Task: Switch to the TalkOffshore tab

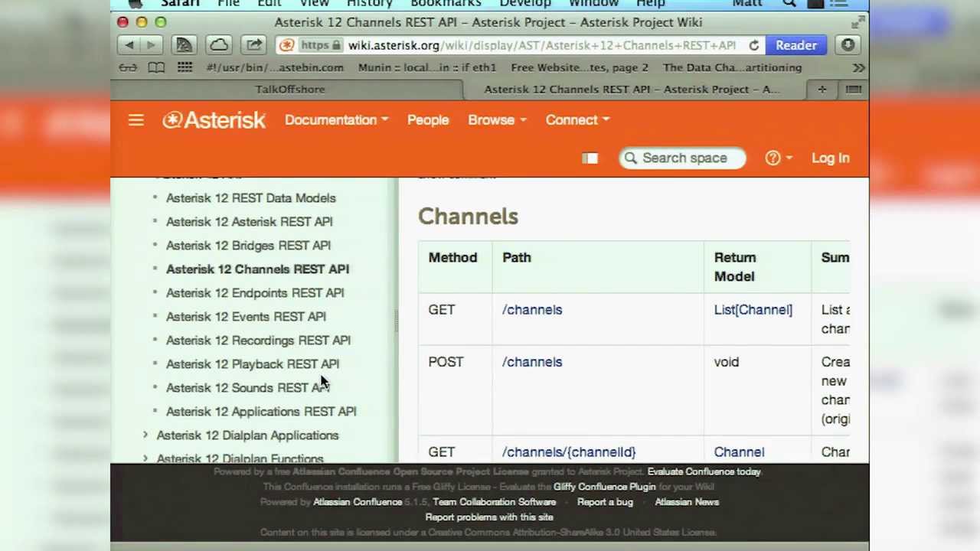Action: tap(290, 90)
